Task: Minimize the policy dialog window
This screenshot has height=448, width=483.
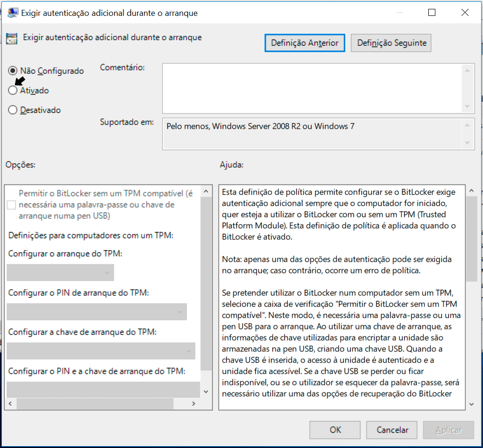Action: tap(399, 12)
